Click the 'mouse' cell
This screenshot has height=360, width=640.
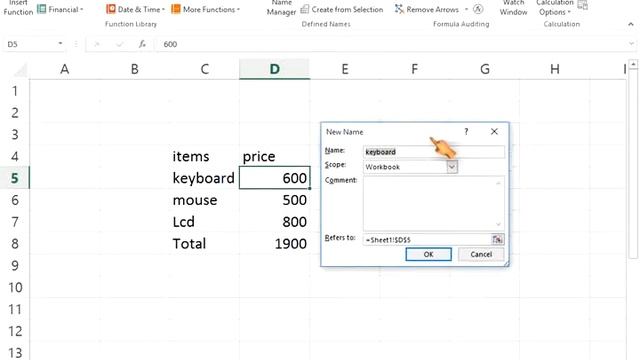coord(204,200)
